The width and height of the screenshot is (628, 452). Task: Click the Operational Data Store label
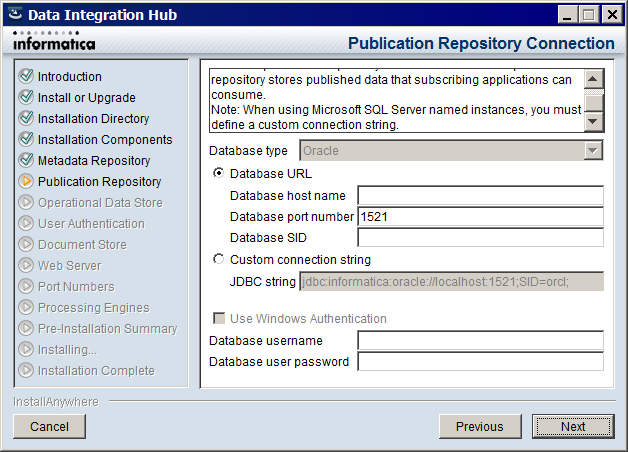pyautogui.click(x=100, y=203)
